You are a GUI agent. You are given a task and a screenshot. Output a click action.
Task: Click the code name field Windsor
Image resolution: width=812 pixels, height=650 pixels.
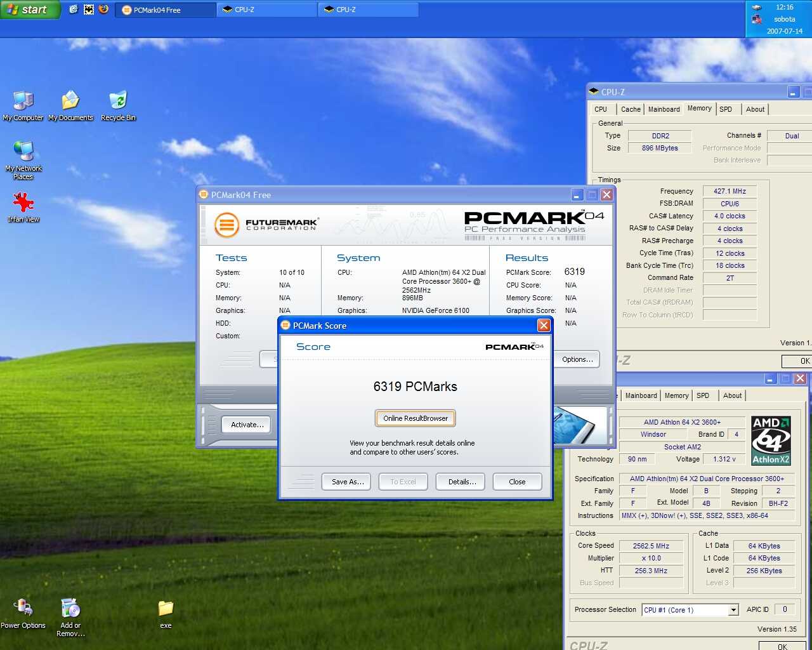[x=653, y=434]
